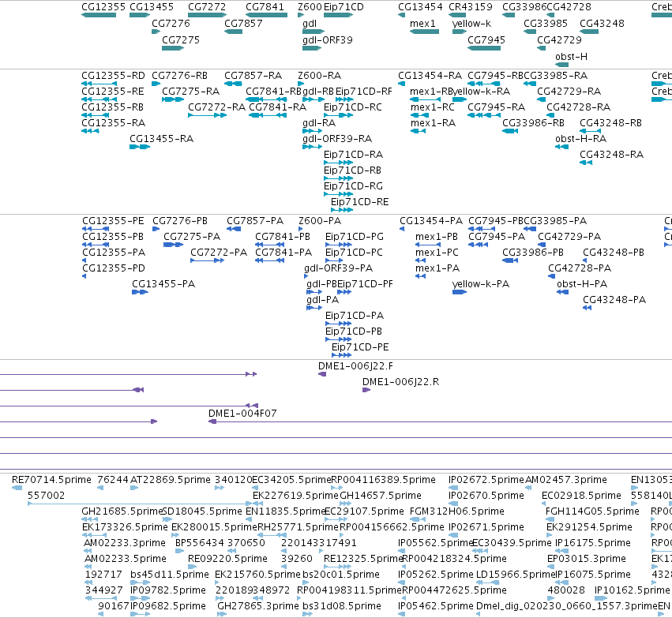Click the teal gene bar under mex1
672x618 pixels.
424,32
